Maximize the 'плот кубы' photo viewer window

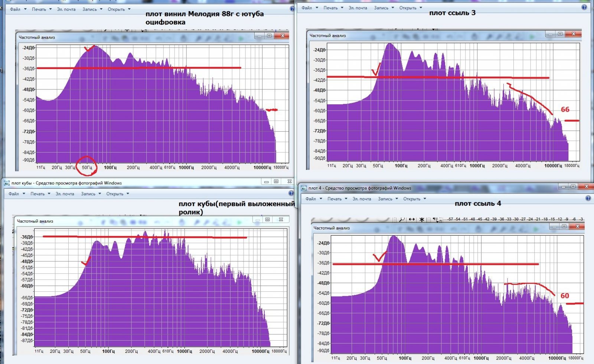point(276,182)
